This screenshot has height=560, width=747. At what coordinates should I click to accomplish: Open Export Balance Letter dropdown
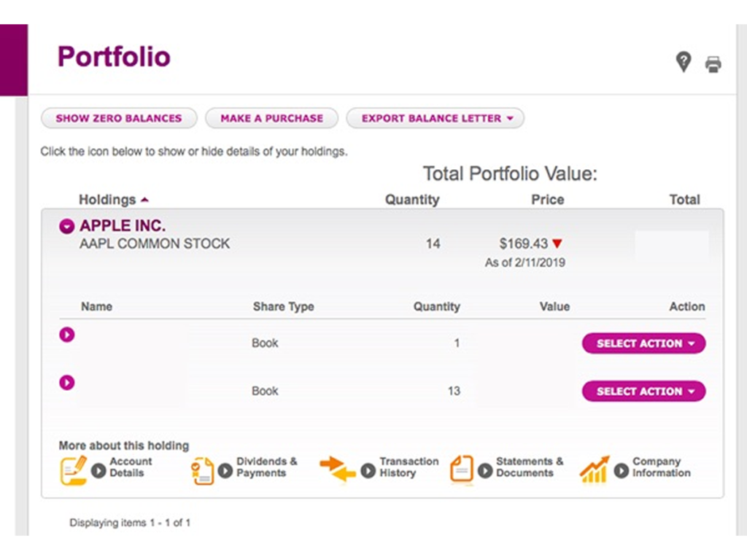coord(436,118)
